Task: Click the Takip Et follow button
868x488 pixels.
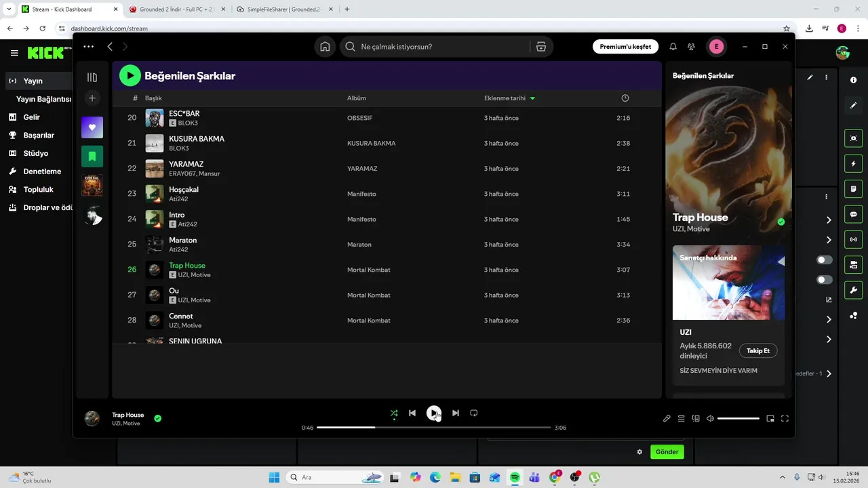Action: coord(758,350)
